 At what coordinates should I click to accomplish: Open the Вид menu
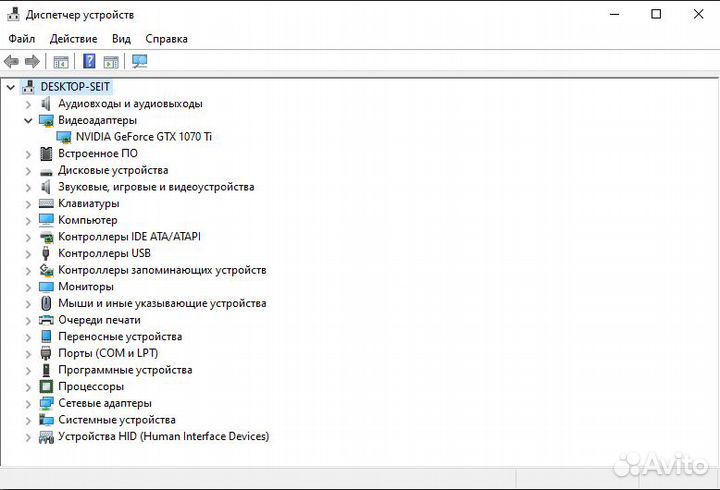(121, 39)
